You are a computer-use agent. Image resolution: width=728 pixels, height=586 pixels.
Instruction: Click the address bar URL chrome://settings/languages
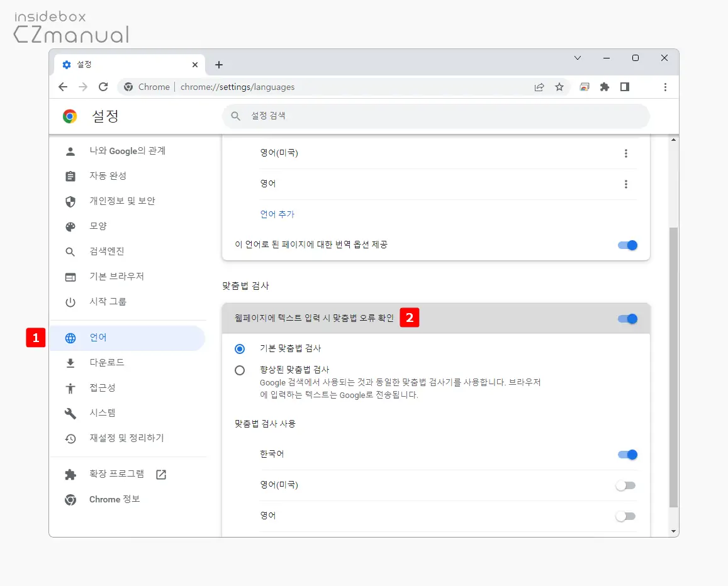point(237,87)
